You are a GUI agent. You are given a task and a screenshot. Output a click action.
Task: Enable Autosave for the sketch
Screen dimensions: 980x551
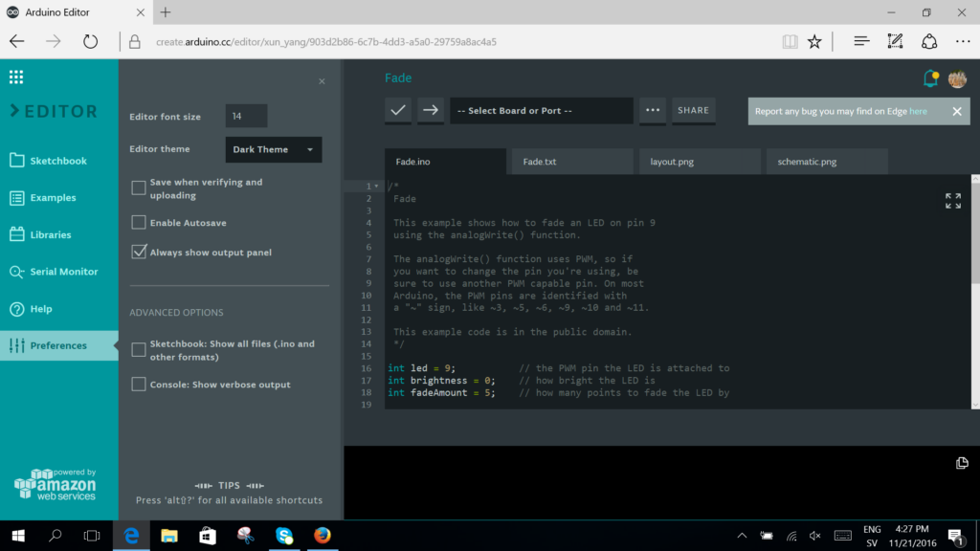[x=138, y=222]
